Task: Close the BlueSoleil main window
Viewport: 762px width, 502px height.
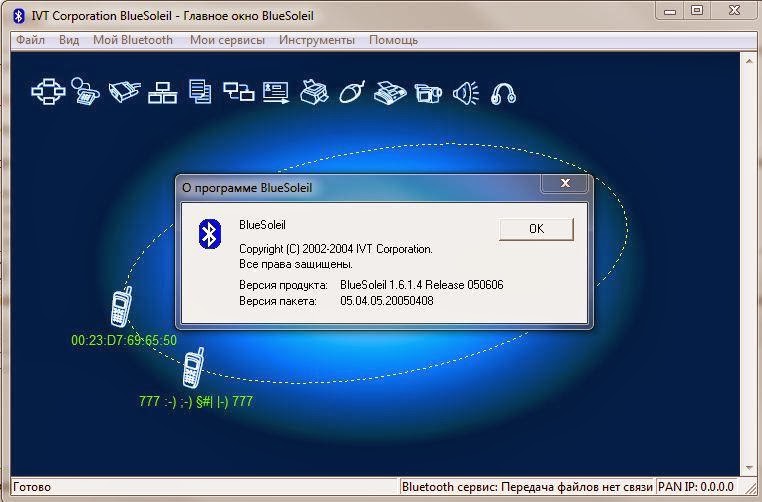Action: [x=734, y=11]
